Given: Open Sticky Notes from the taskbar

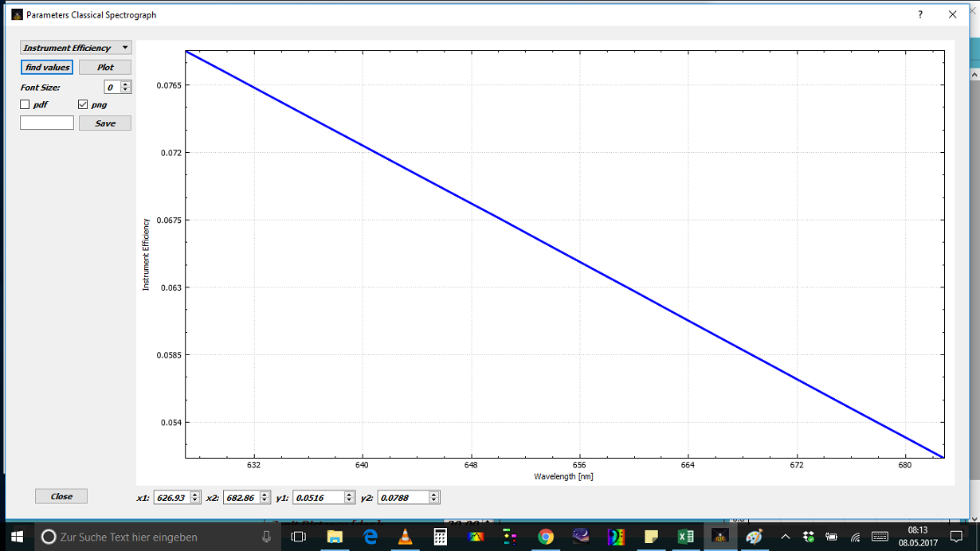Looking at the screenshot, I should coord(651,537).
